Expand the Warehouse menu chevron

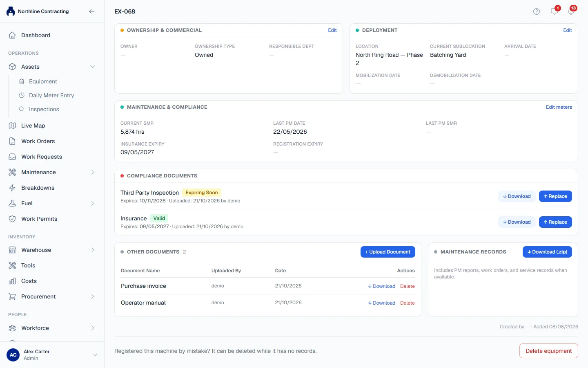(x=93, y=250)
